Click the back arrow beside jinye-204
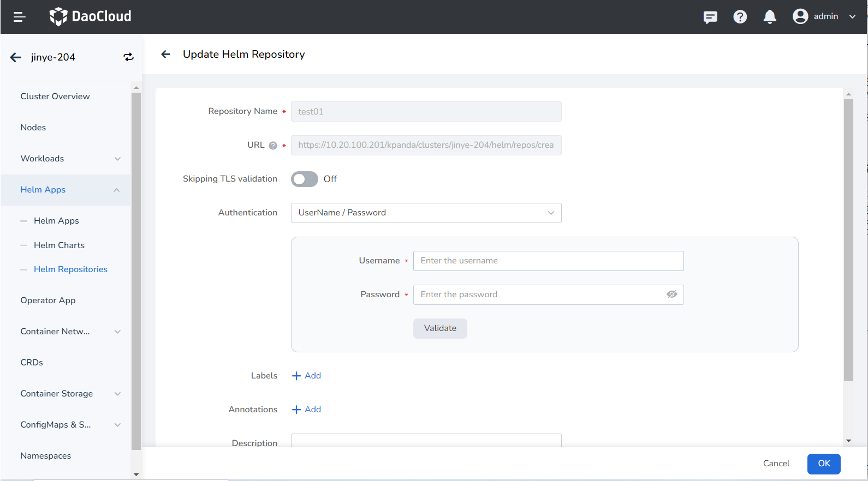The image size is (868, 481). [x=16, y=57]
